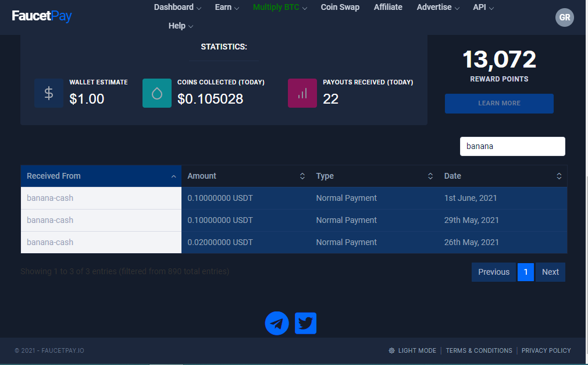Image resolution: width=588 pixels, height=365 pixels.
Task: Click the 13,072 reward points value
Action: coord(499,59)
